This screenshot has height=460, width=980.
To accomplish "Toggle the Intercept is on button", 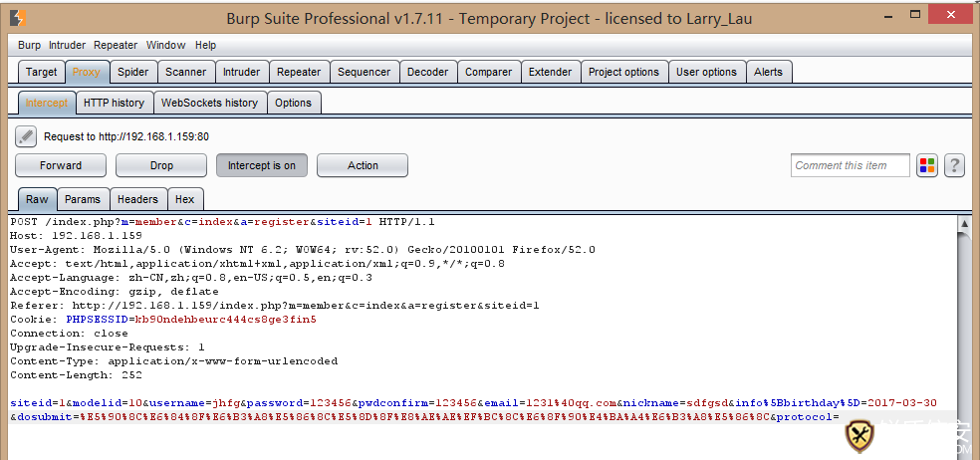I will click(x=261, y=165).
